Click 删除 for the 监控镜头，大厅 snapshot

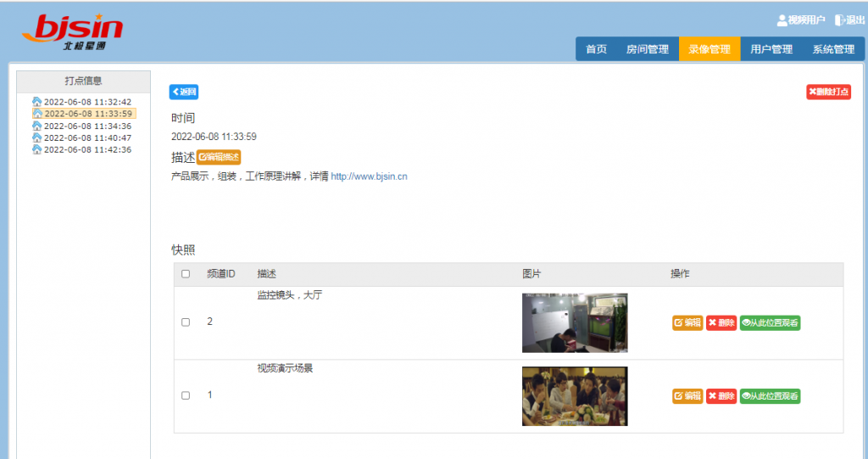721,322
